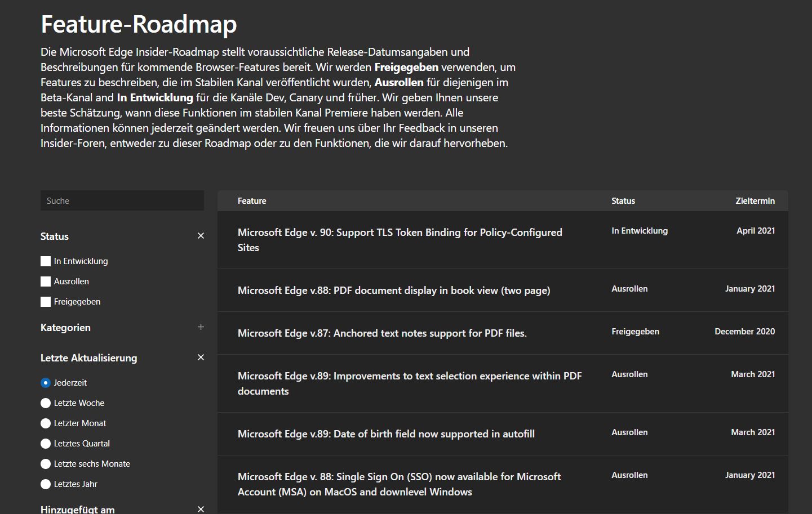Click the December 2020 target date

click(745, 332)
